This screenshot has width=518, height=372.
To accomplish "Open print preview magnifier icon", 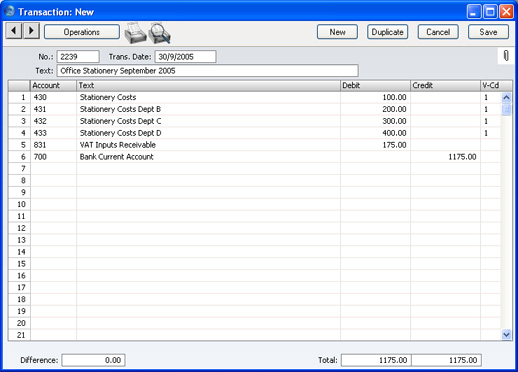I will coord(159,33).
